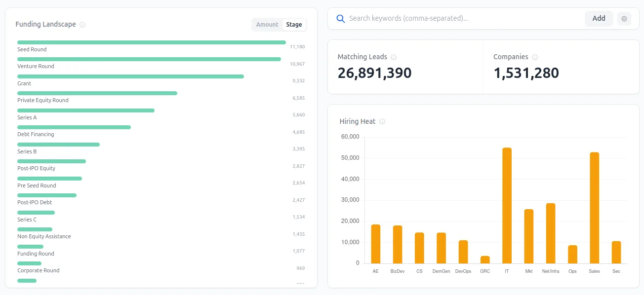This screenshot has height=295, width=644.
Task: Click the 11,180 Seed Round count
Action: pyautogui.click(x=297, y=47)
